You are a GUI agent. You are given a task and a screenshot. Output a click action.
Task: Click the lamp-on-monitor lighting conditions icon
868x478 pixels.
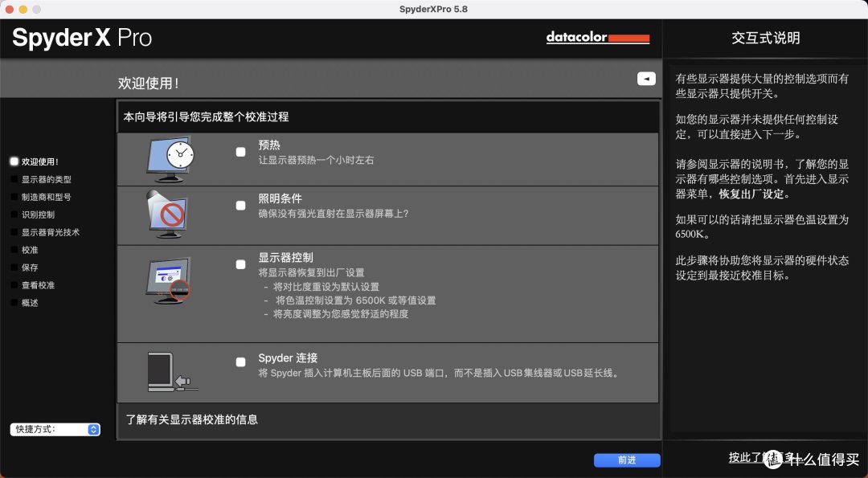pyautogui.click(x=167, y=214)
